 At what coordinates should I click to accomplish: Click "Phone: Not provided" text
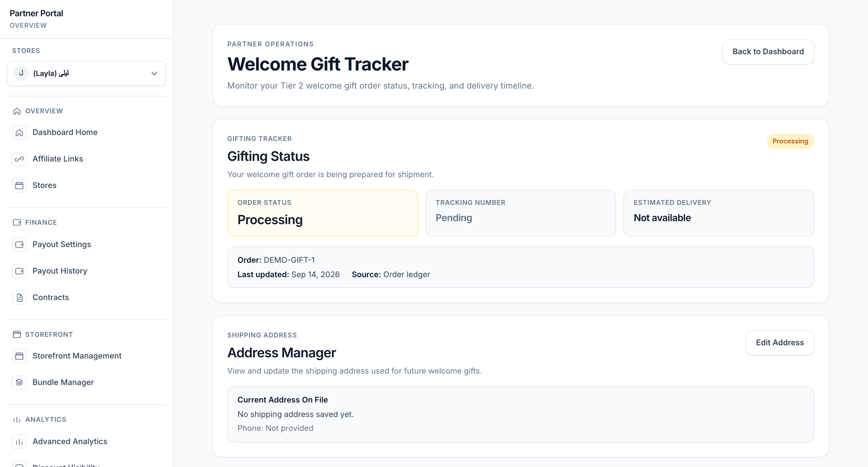[275, 428]
